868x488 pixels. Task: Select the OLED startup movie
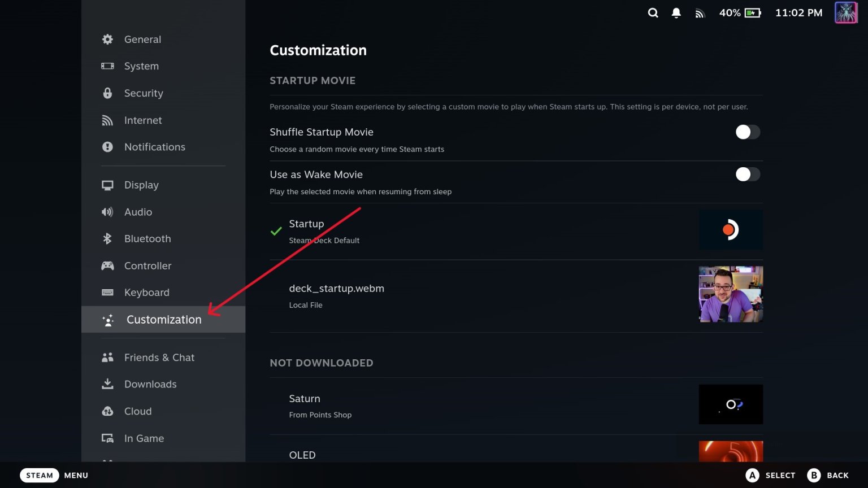pyautogui.click(x=516, y=448)
